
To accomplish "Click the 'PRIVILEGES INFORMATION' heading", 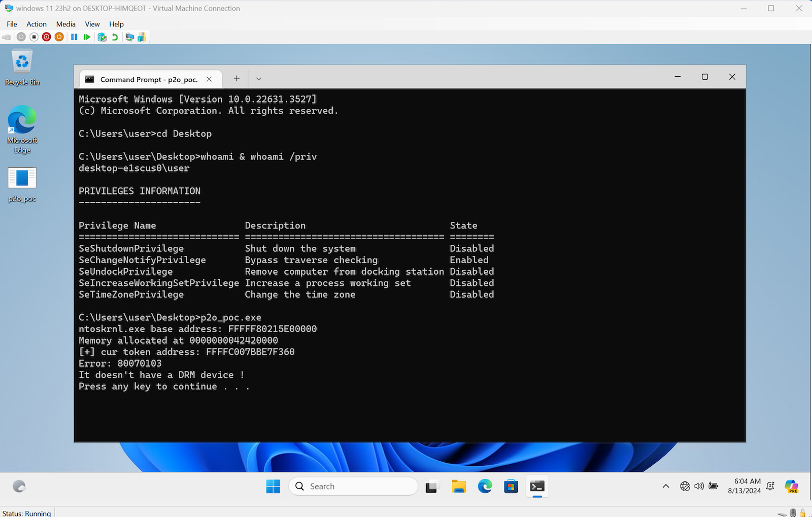I will point(140,191).
